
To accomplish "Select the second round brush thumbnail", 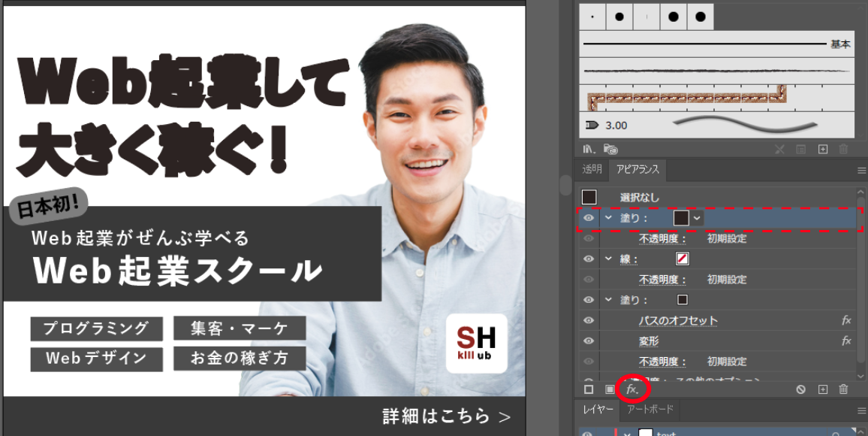I will [x=619, y=17].
